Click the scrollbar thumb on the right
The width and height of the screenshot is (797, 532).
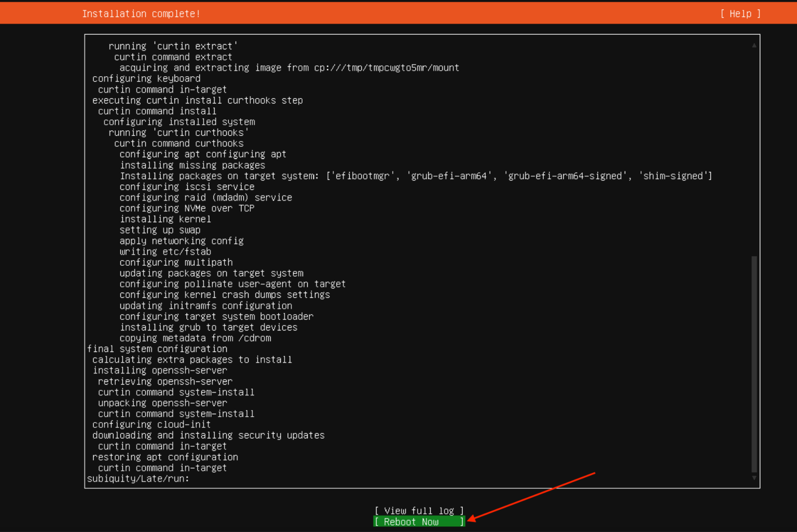tap(753, 363)
